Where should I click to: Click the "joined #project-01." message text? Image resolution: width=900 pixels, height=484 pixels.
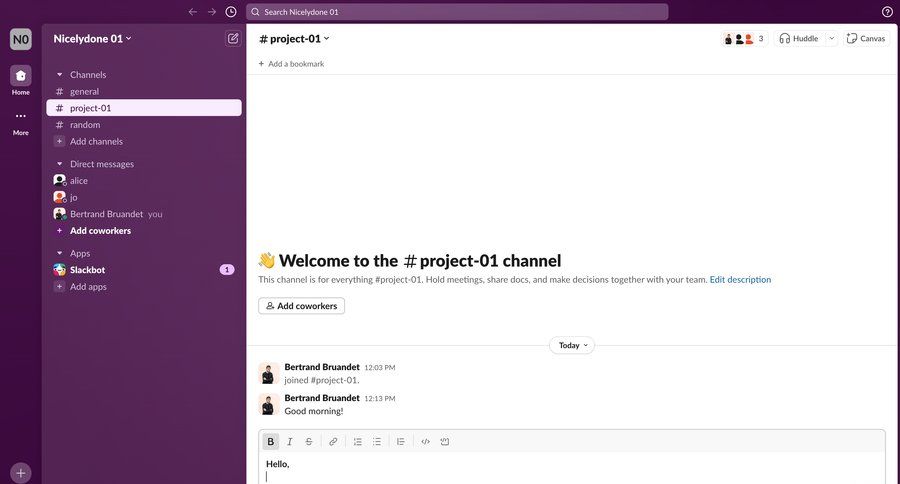[x=322, y=380]
